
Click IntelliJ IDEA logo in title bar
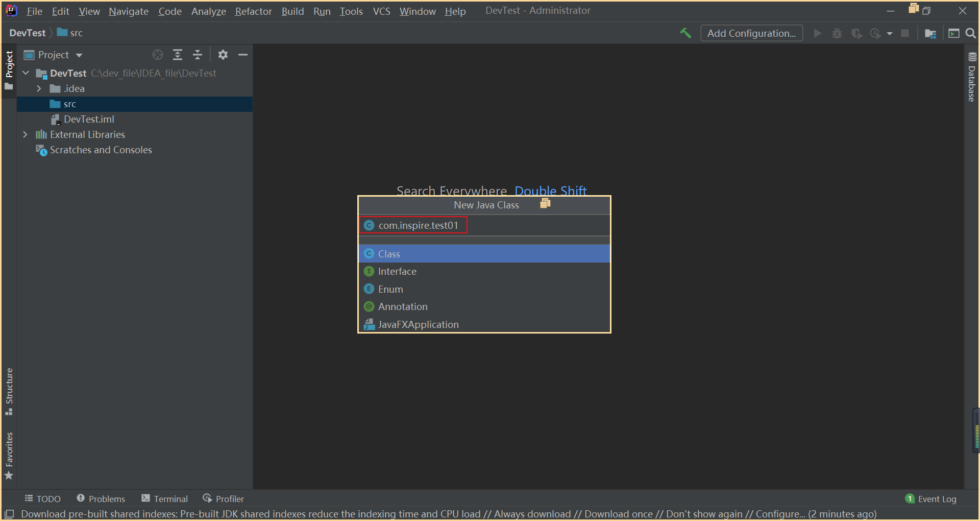(11, 11)
